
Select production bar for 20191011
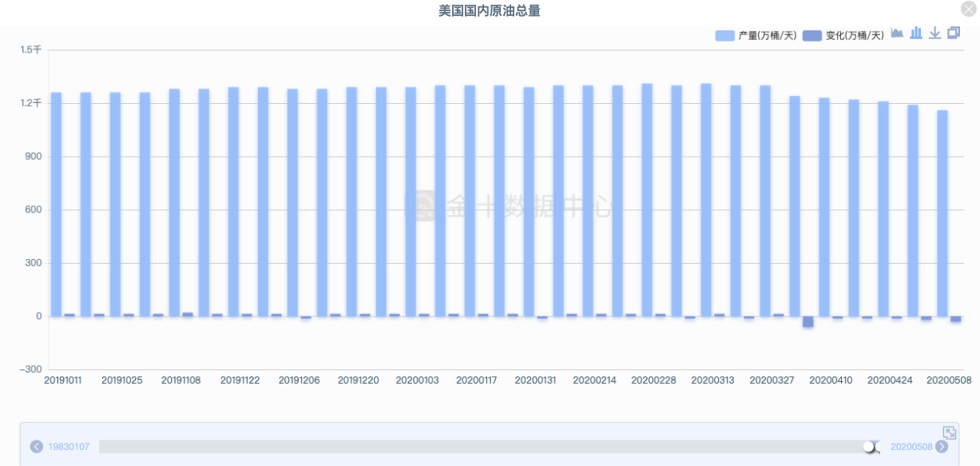57,205
